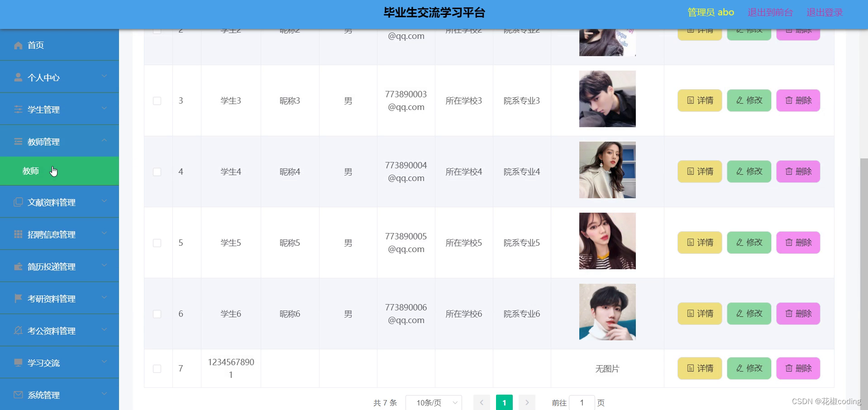This screenshot has height=410, width=868.
Task: Click the 退出登录 link
Action: (x=825, y=13)
